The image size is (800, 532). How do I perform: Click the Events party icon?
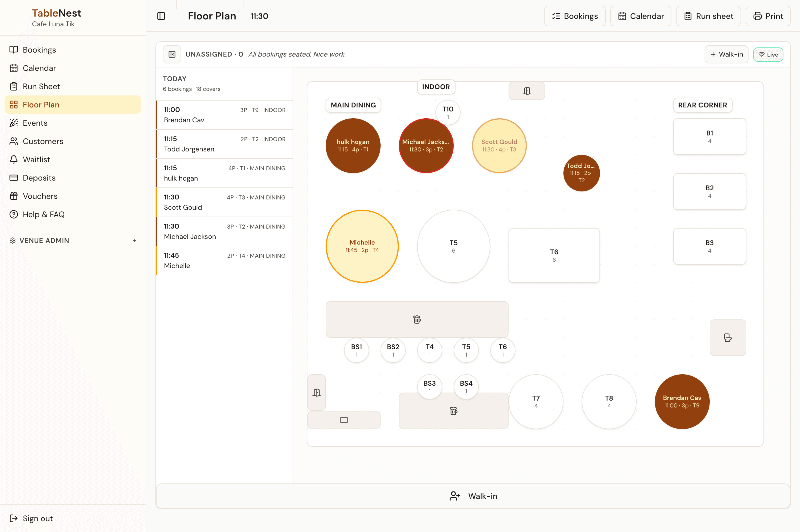(x=13, y=123)
